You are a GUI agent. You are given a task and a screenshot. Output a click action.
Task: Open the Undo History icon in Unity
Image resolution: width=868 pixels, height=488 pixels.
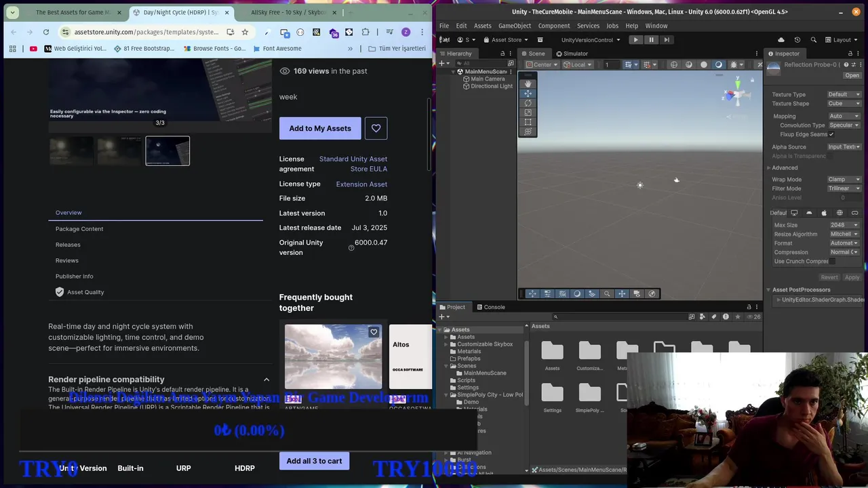(797, 40)
